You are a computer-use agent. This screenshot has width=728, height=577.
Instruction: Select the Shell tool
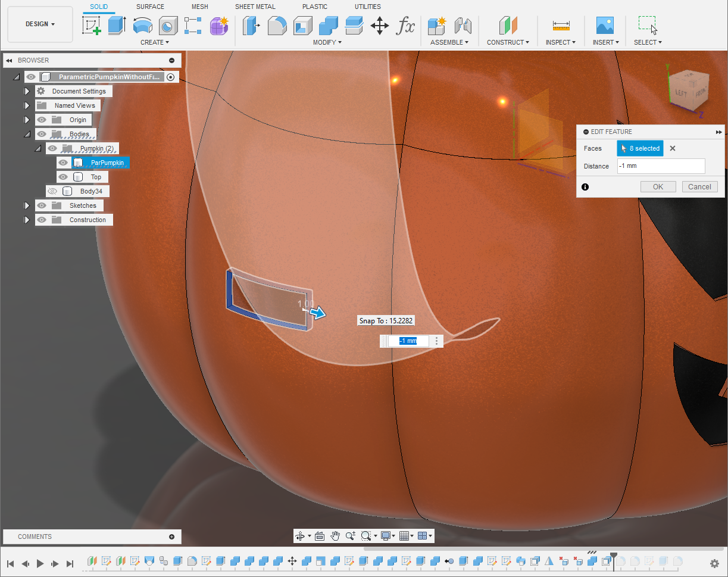click(x=302, y=26)
